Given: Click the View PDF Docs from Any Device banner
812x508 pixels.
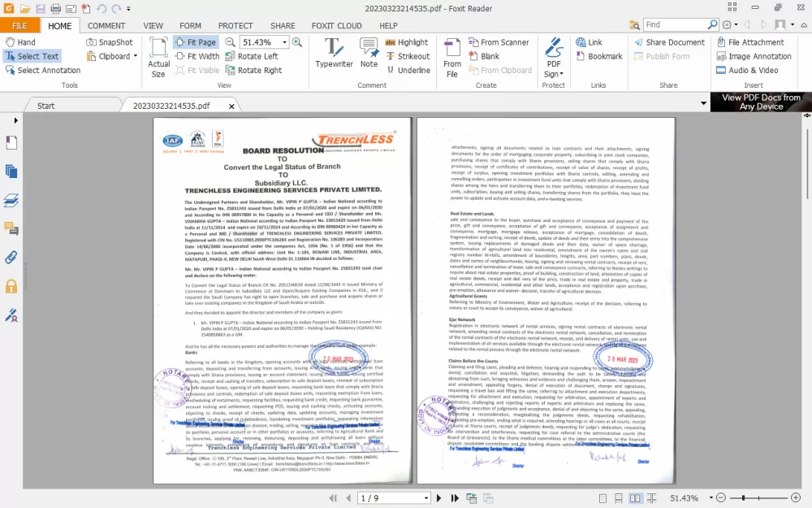Looking at the screenshot, I should click(761, 102).
